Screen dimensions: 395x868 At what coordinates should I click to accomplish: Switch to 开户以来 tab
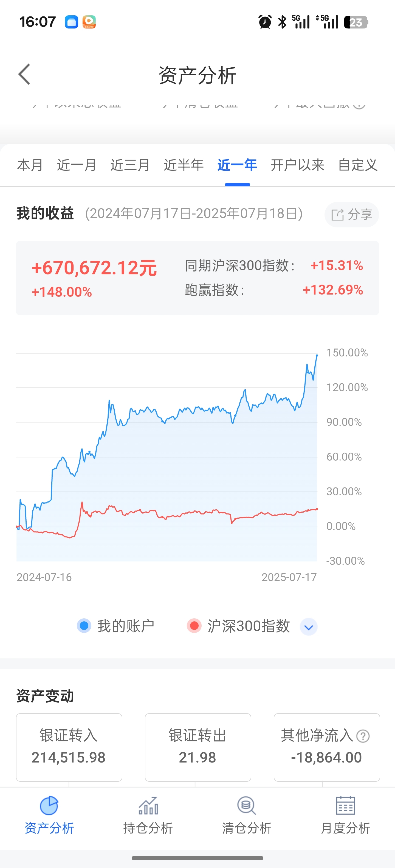pos(298,165)
